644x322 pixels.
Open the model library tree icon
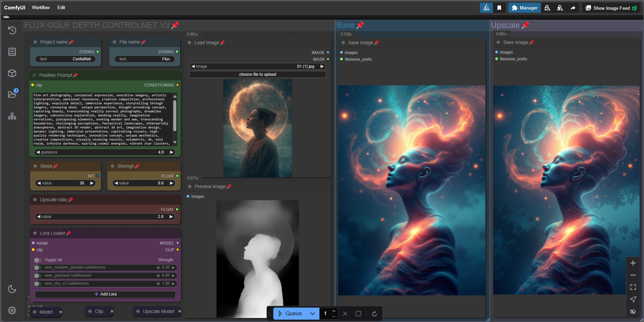(12, 116)
